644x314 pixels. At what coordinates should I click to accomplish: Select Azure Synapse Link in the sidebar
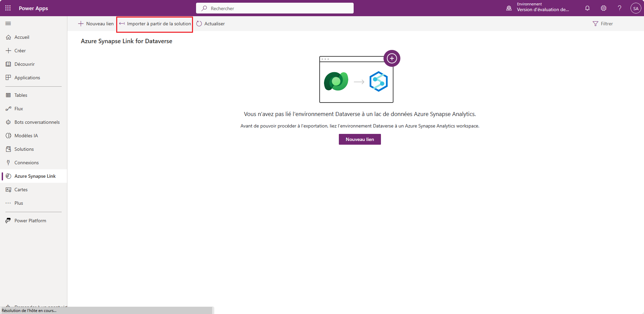tap(35, 176)
